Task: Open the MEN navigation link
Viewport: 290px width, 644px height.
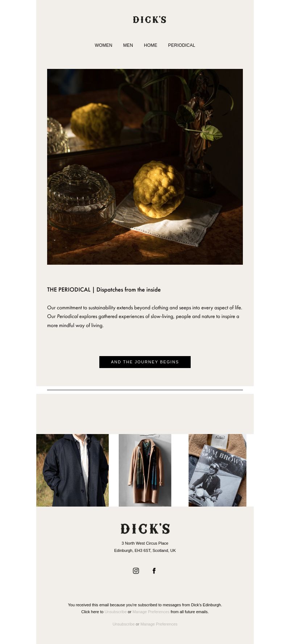Action: point(128,45)
